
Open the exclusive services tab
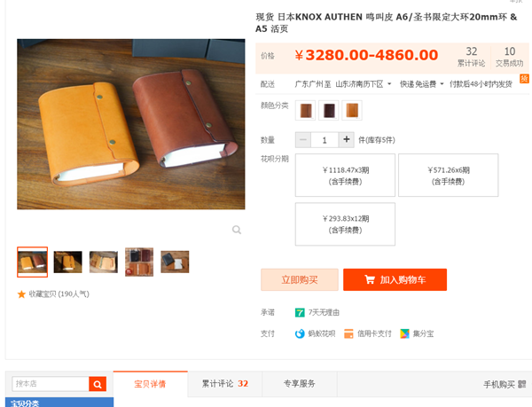tap(300, 384)
